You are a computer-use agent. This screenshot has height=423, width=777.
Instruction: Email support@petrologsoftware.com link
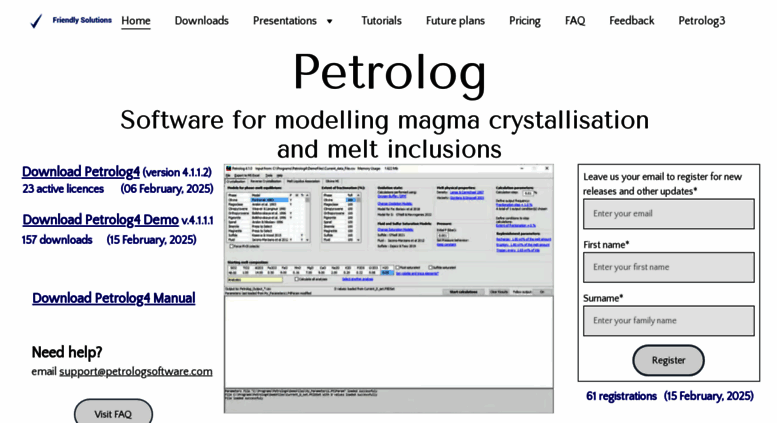[136, 371]
